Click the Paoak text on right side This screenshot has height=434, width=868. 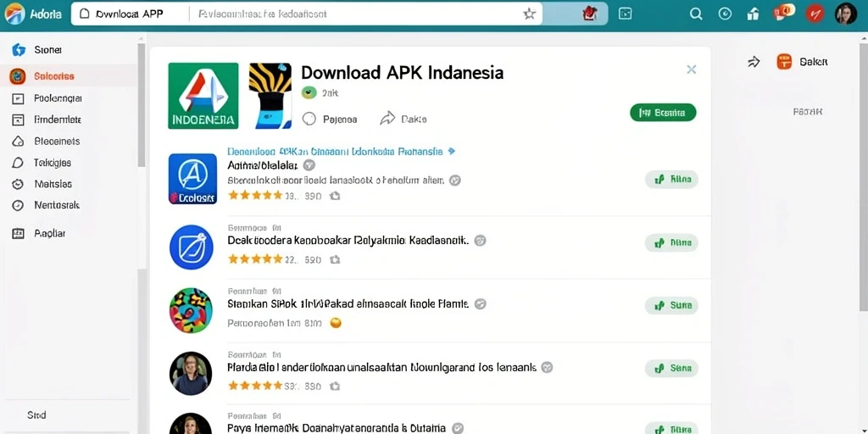tap(808, 112)
